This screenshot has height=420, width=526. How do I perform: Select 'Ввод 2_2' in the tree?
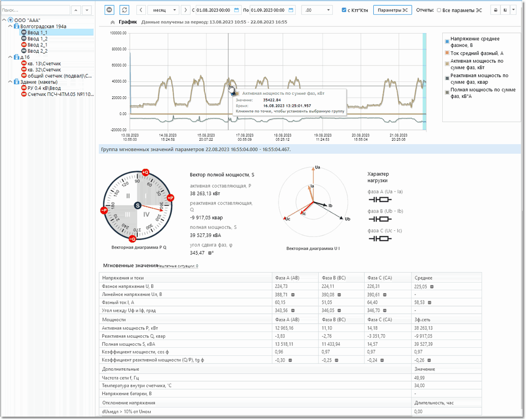point(37,51)
